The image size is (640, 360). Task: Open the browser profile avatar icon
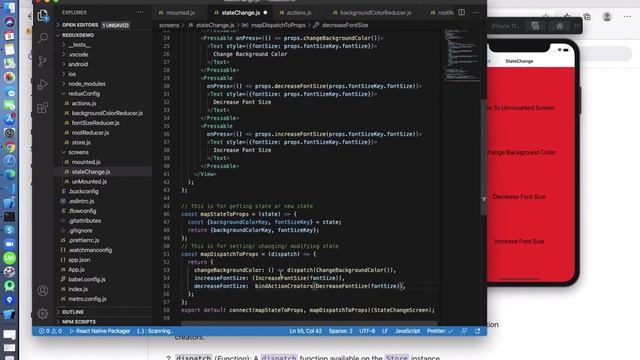click(x=607, y=16)
